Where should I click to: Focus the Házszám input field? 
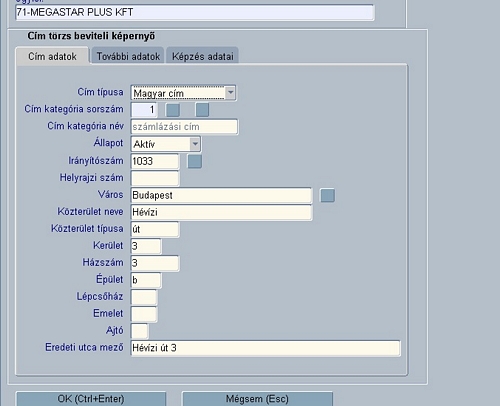click(x=155, y=263)
